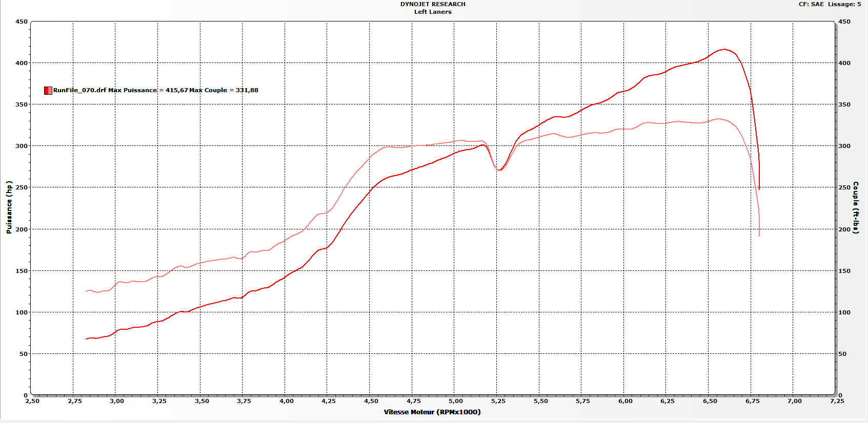This screenshot has width=868, height=423.
Task: Click the 'Lissage: 5' smoothing label
Action: click(x=844, y=4)
